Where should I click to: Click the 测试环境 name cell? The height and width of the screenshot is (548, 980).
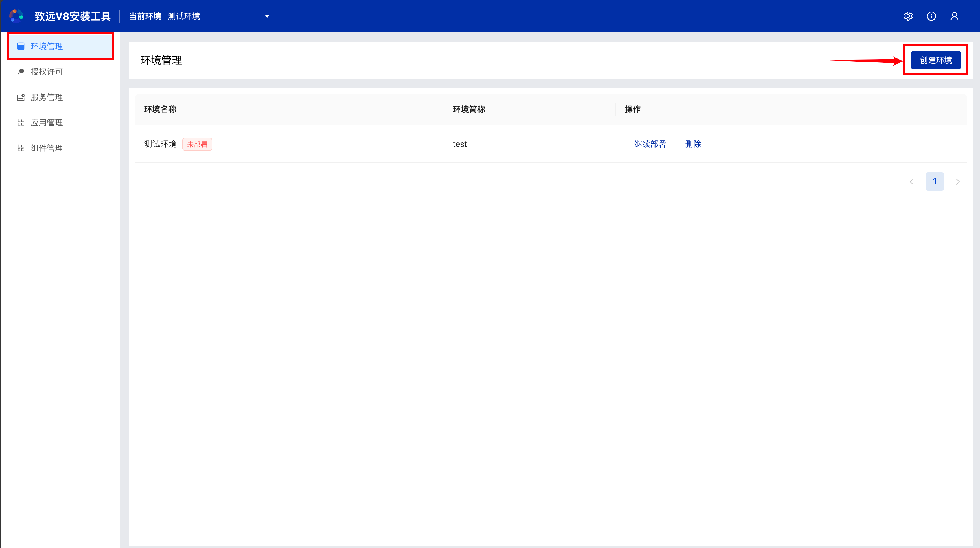[x=160, y=144]
